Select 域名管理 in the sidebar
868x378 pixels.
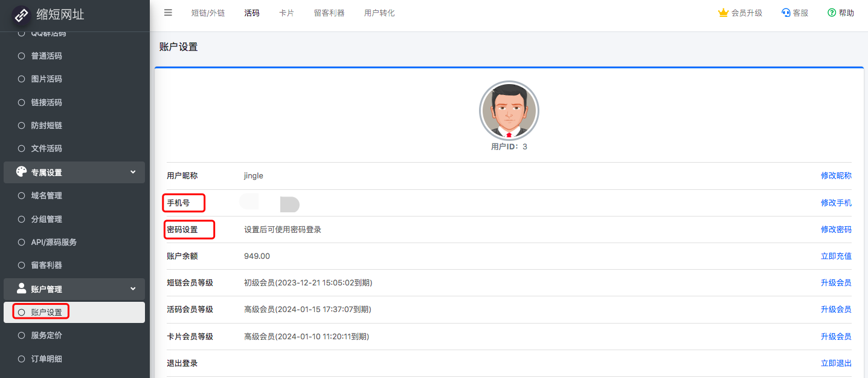(x=47, y=196)
